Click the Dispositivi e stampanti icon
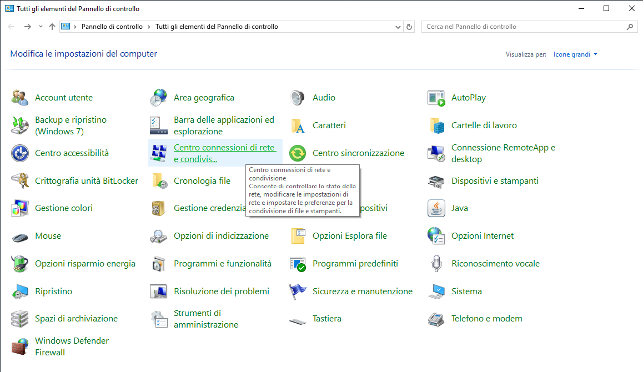This screenshot has width=644, height=372. (x=436, y=181)
